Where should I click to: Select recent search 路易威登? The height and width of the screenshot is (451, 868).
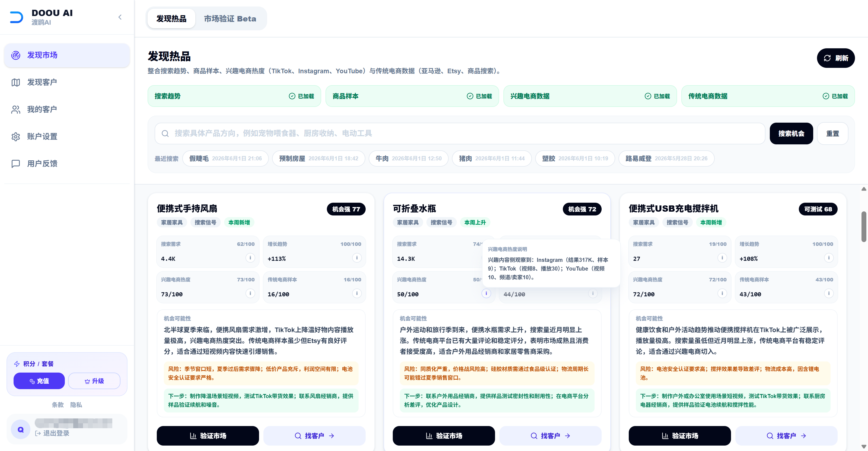click(666, 158)
